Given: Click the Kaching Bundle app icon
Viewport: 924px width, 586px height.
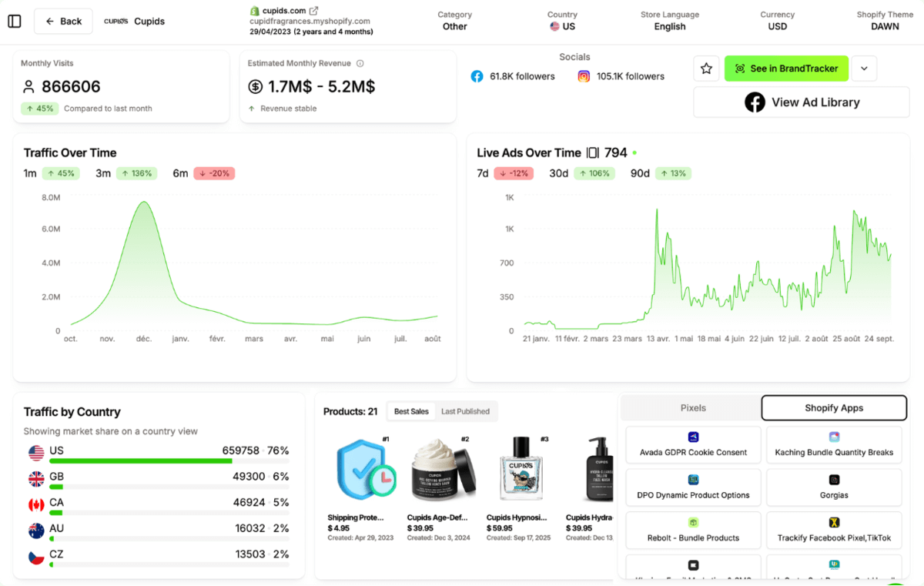Looking at the screenshot, I should coord(834,437).
